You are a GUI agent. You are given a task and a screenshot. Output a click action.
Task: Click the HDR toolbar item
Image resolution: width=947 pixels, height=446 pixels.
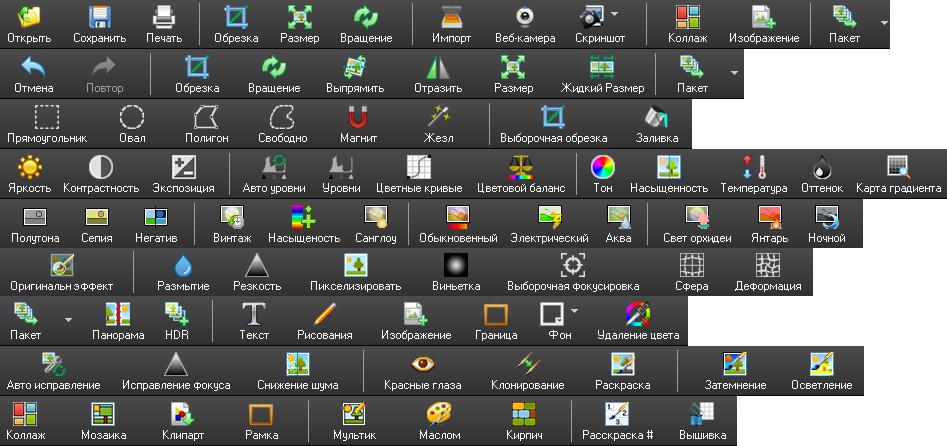click(177, 314)
